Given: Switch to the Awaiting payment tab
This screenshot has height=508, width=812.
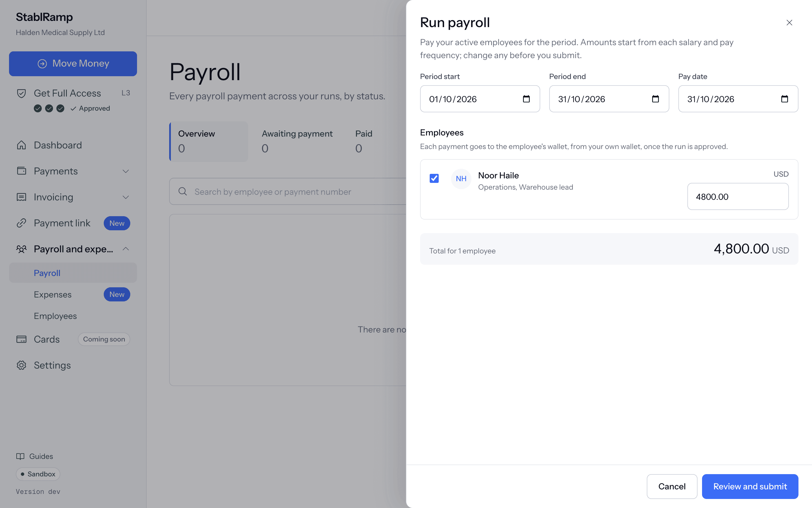Looking at the screenshot, I should (x=297, y=141).
